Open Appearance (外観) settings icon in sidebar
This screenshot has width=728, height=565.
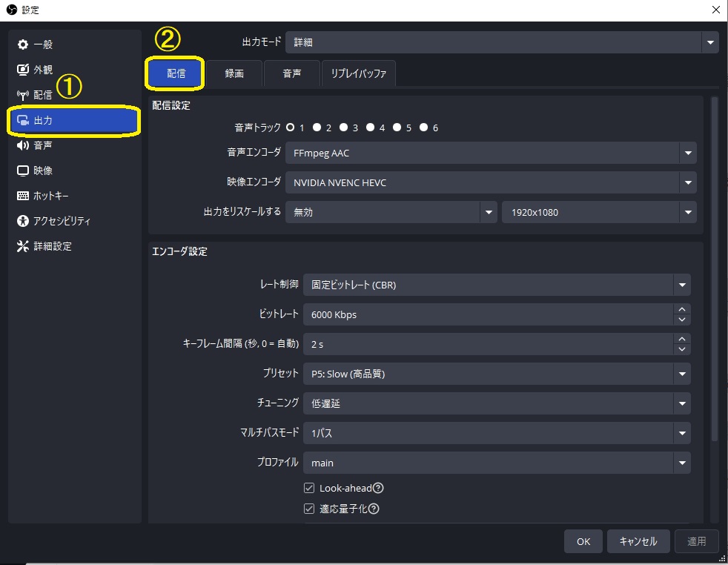22,70
